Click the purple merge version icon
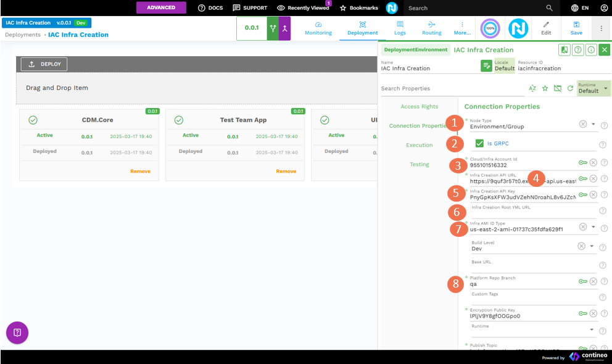 [284, 28]
